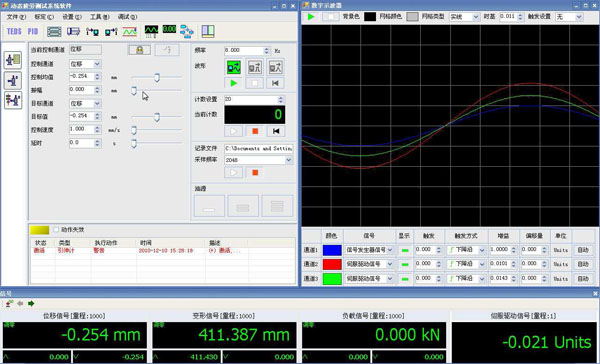The height and width of the screenshot is (364, 600).
Task: Open the 文件 menu
Action: pyautogui.click(x=16, y=17)
